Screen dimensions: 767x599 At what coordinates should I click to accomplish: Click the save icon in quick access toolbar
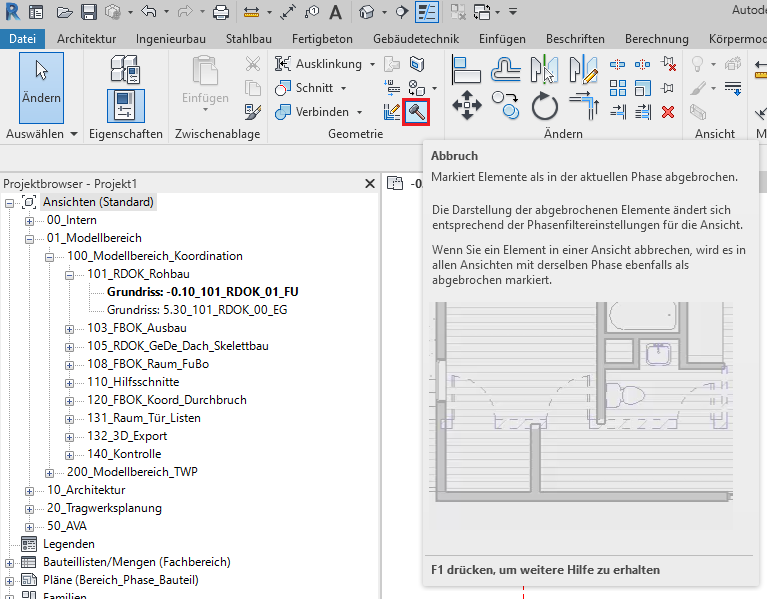[x=88, y=12]
